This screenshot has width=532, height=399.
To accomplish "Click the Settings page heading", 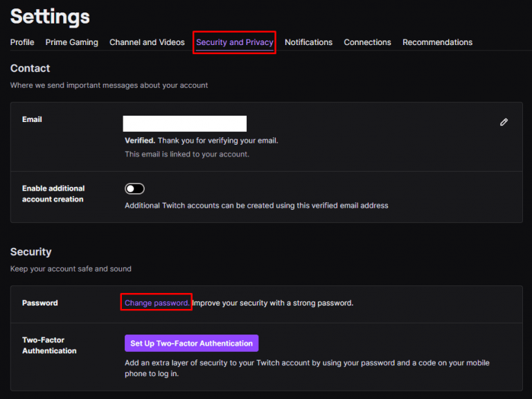I will 50,16.
